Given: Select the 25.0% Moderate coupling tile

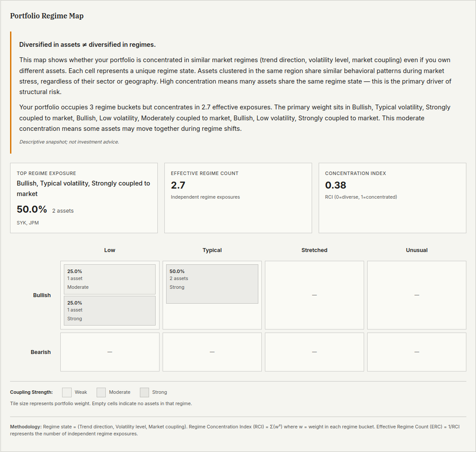Looking at the screenshot, I should coord(110,279).
